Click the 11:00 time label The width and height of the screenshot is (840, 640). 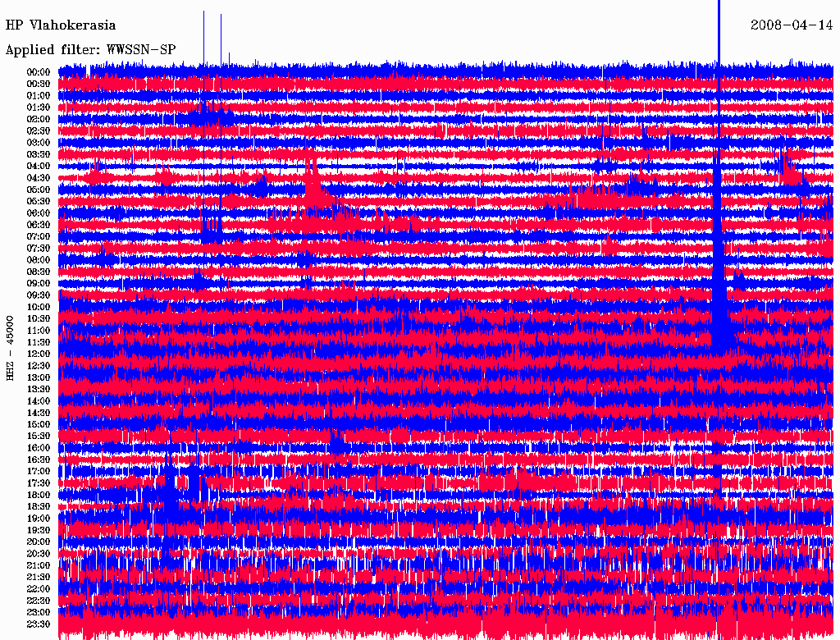click(x=39, y=331)
